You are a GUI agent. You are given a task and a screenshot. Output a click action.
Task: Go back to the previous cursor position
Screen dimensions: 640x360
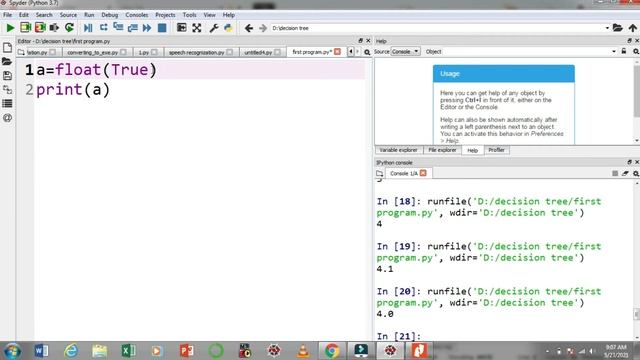tap(249, 28)
